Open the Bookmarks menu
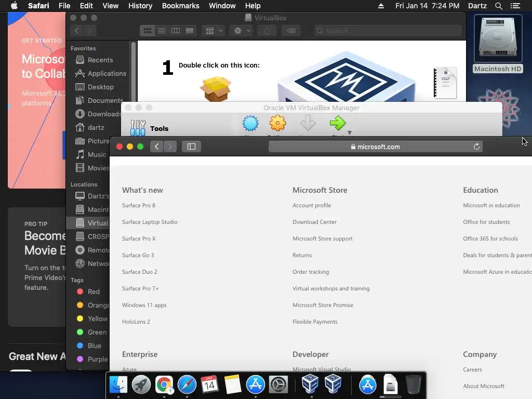This screenshot has width=532, height=399. pos(180,6)
